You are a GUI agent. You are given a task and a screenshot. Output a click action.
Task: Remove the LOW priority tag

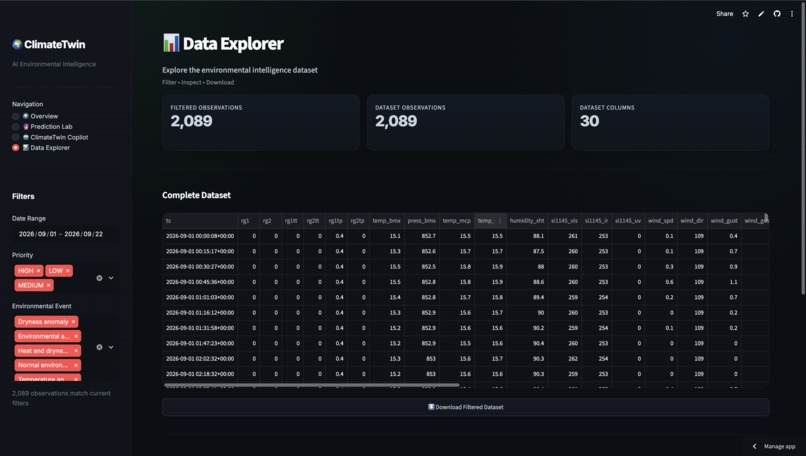[x=68, y=270]
